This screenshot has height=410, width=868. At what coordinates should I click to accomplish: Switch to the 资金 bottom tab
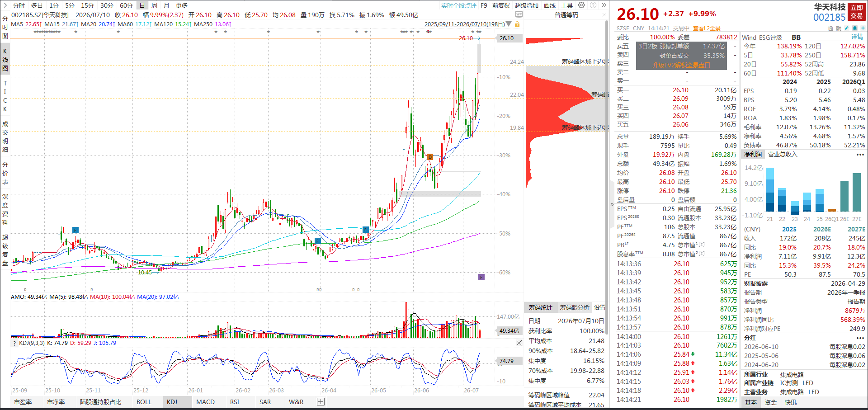point(771,402)
